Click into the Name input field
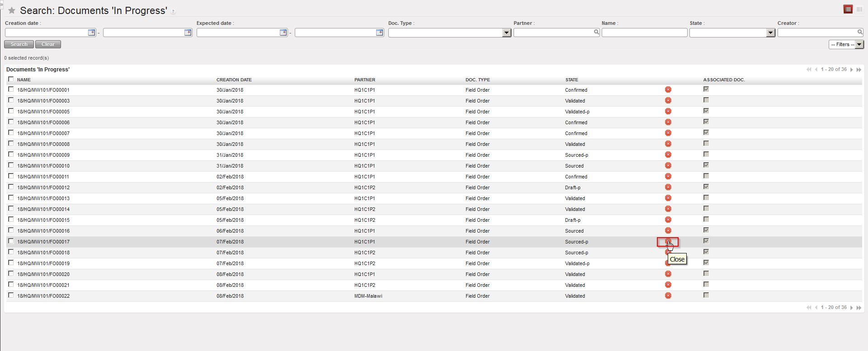The width and height of the screenshot is (868, 351). pos(644,33)
